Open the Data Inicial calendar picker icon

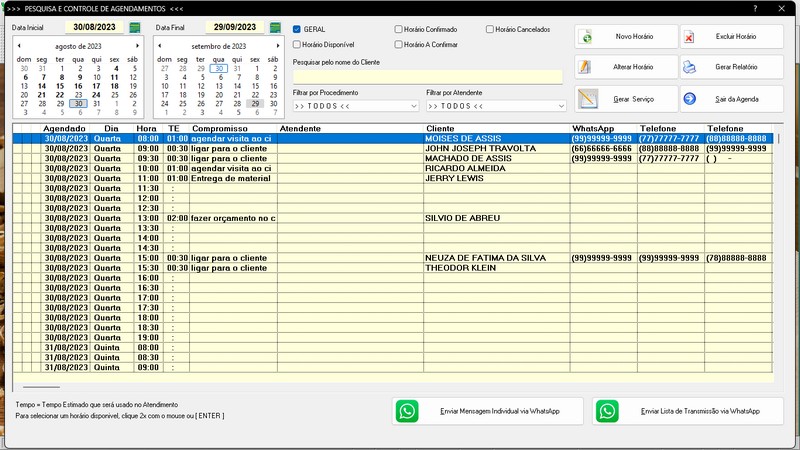(x=135, y=27)
